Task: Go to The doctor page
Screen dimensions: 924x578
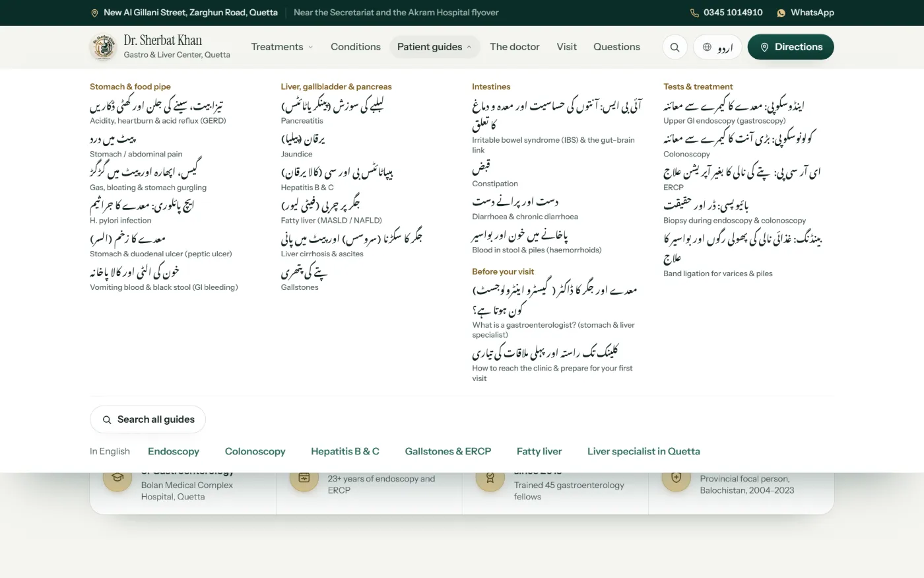Action: [x=515, y=47]
